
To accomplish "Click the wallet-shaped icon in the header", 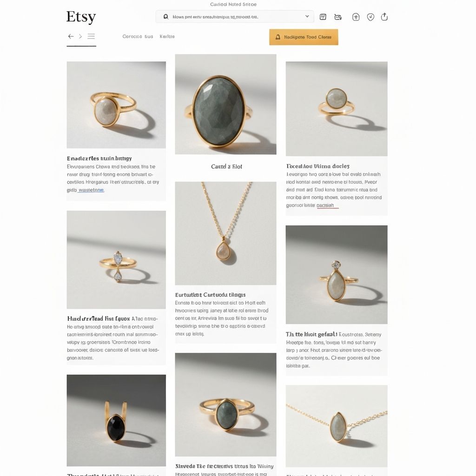I will pyautogui.click(x=338, y=17).
